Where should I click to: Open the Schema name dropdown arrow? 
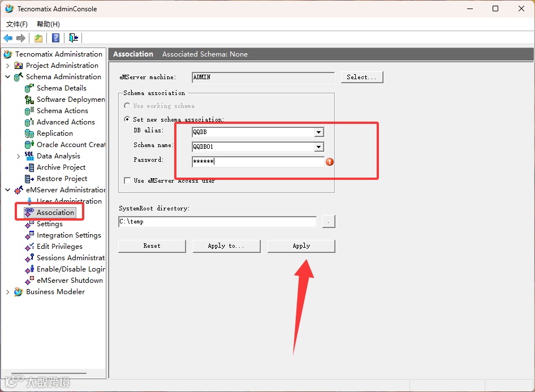(x=318, y=147)
